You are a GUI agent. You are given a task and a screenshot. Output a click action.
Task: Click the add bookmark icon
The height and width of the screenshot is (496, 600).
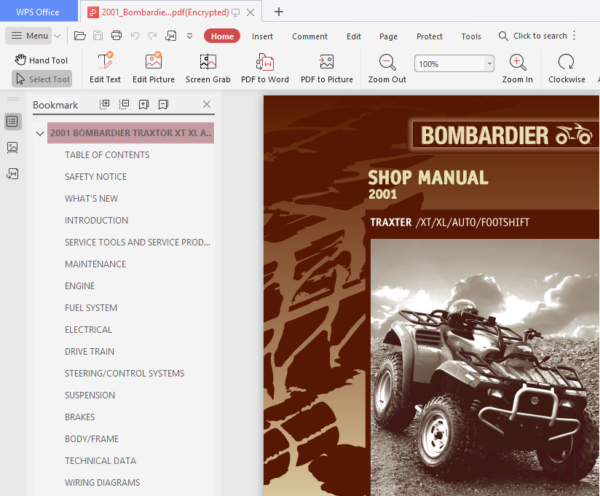144,104
